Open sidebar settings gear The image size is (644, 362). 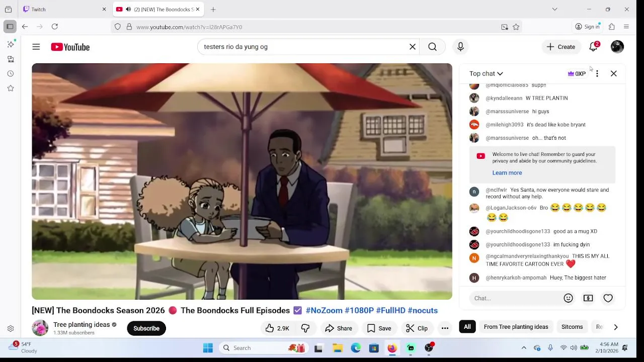[11, 329]
